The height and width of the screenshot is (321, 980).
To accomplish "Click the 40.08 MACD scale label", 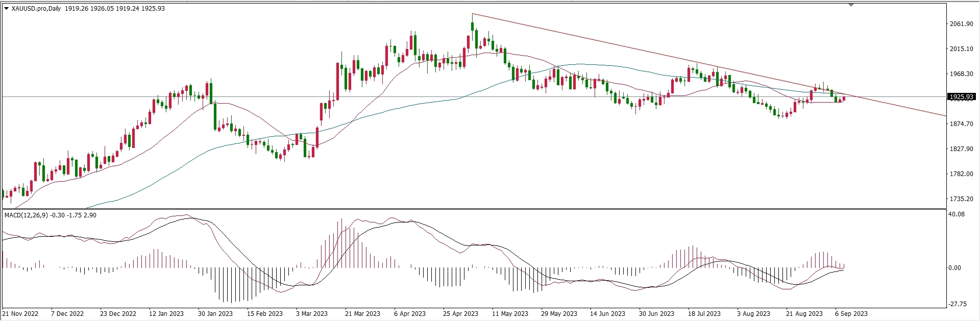I will [957, 214].
